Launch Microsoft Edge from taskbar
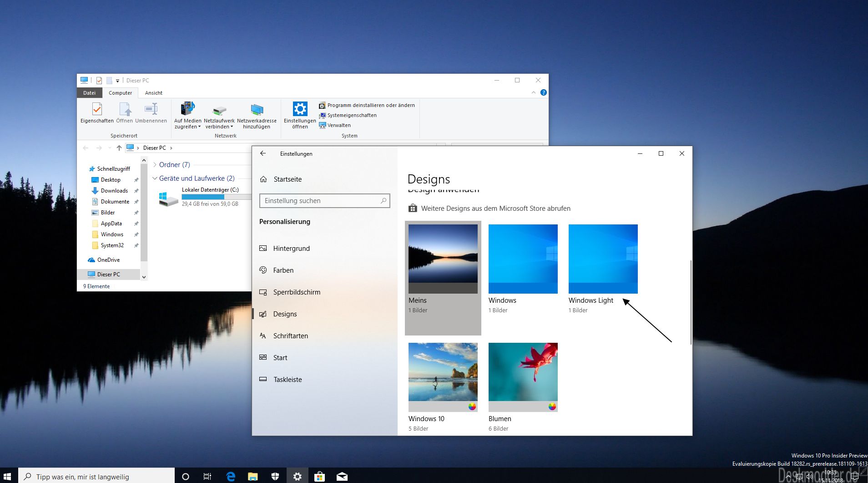Screen dimensions: 868x483 click(231, 476)
